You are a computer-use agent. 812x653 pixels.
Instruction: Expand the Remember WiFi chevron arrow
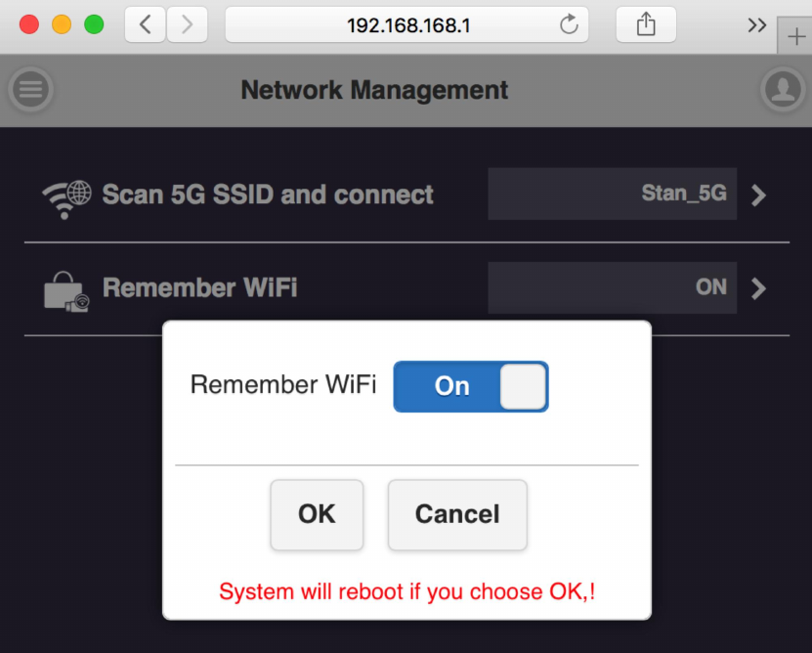coord(759,288)
